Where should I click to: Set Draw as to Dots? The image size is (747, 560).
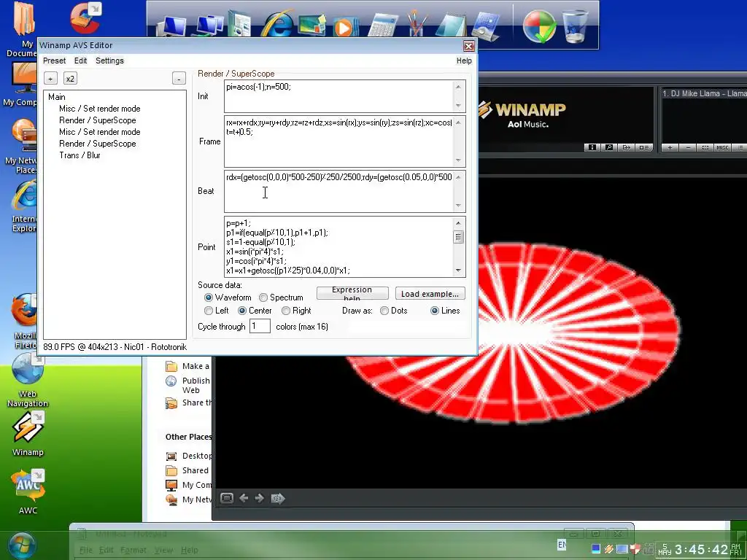(384, 311)
